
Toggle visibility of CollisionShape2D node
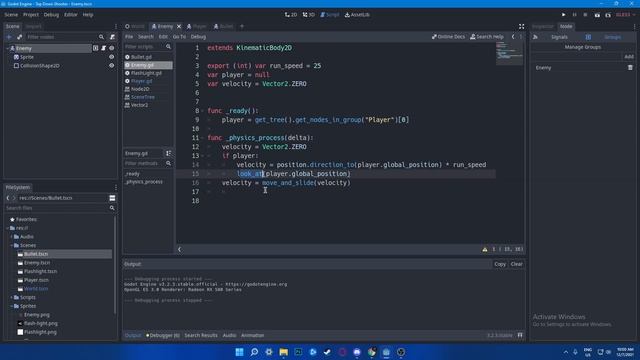(111, 65)
